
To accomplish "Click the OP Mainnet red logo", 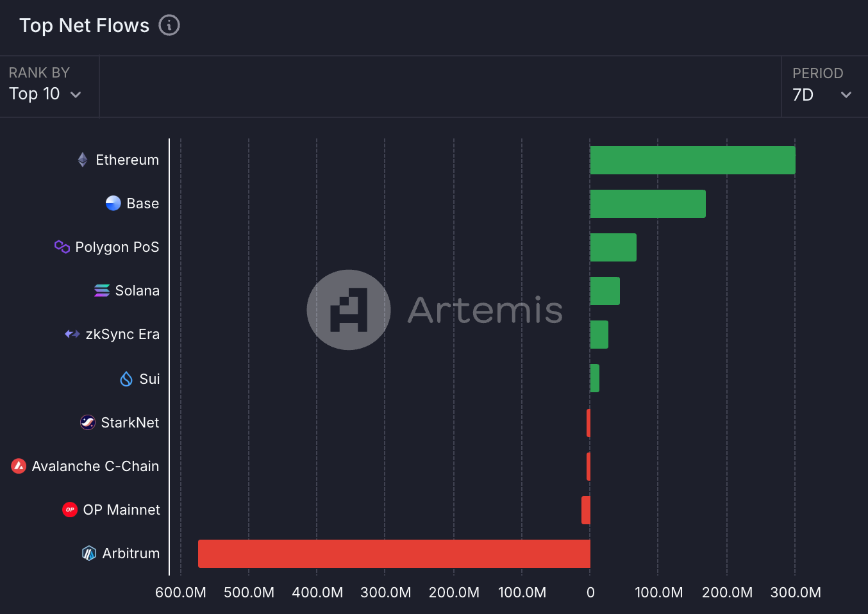I will pos(70,510).
